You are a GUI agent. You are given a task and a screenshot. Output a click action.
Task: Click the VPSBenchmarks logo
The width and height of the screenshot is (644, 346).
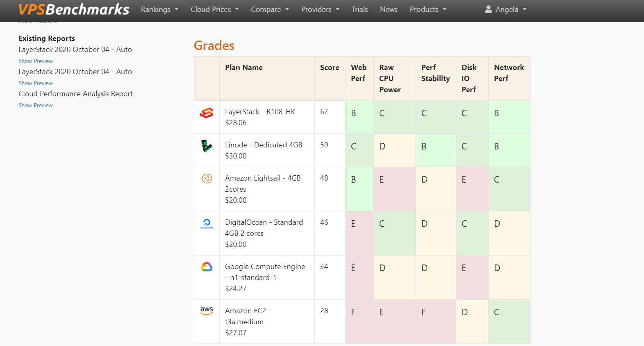(74, 9)
